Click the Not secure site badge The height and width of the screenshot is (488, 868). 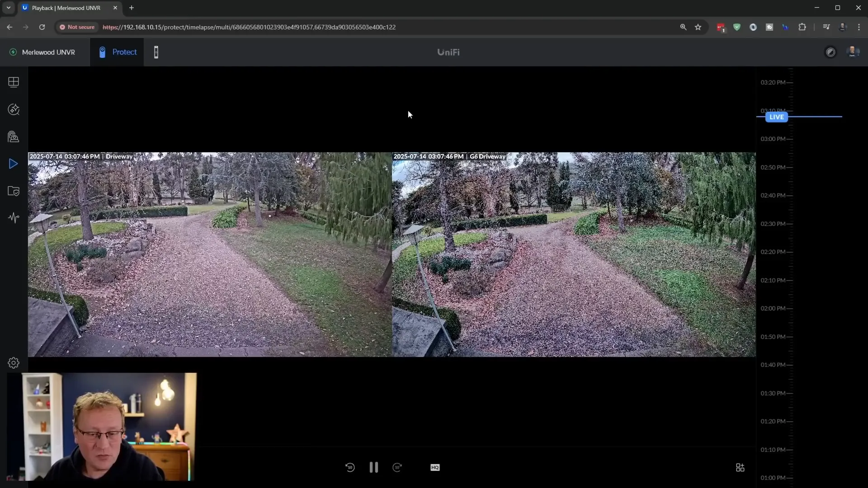(x=77, y=27)
